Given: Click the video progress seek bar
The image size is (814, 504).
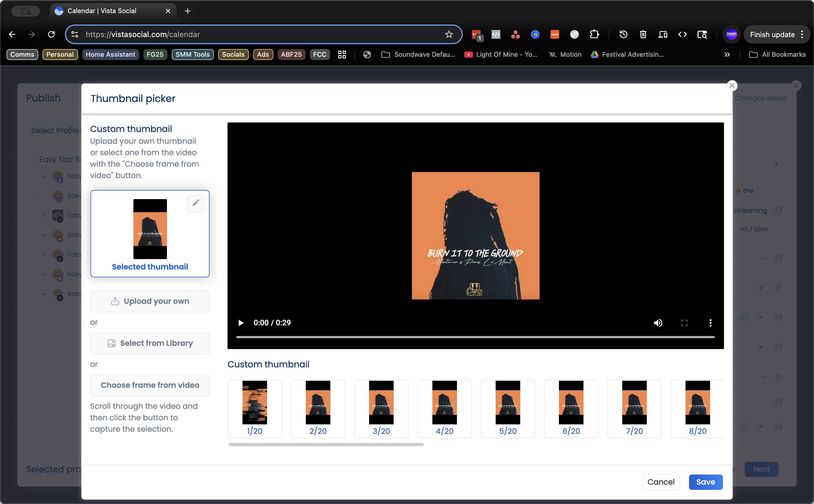Looking at the screenshot, I should pyautogui.click(x=475, y=337).
